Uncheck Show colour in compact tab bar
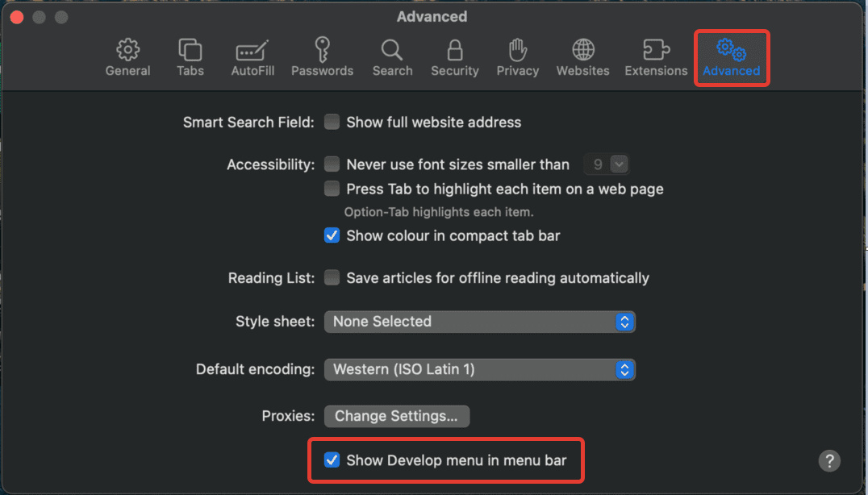868x495 pixels. [x=332, y=235]
